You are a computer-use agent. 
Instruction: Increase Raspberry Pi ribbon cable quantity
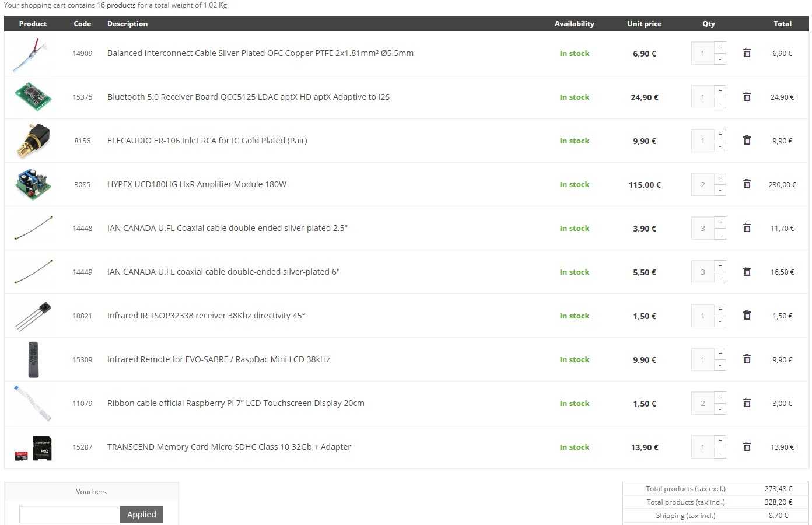coord(720,397)
